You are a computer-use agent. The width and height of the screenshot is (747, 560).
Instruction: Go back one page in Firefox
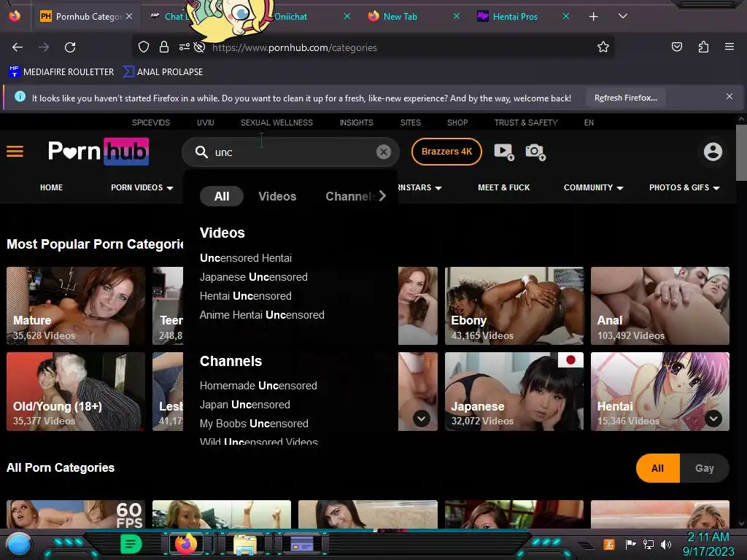pyautogui.click(x=18, y=47)
